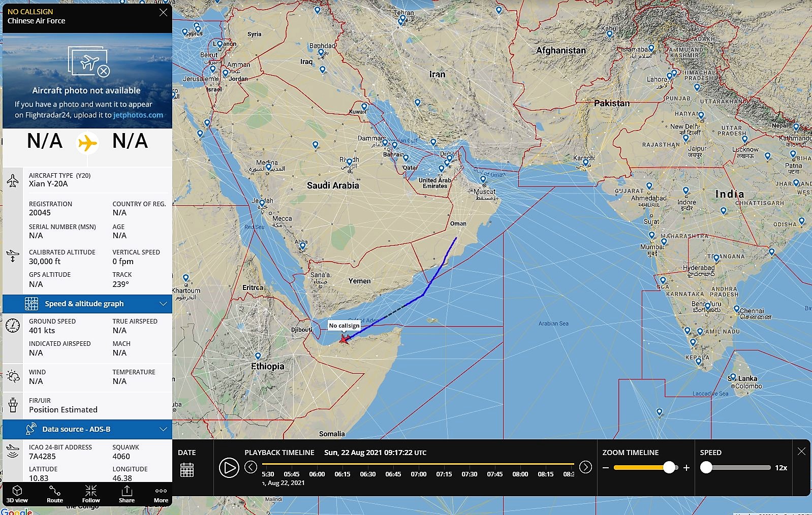Open the 3D view

tap(17, 494)
